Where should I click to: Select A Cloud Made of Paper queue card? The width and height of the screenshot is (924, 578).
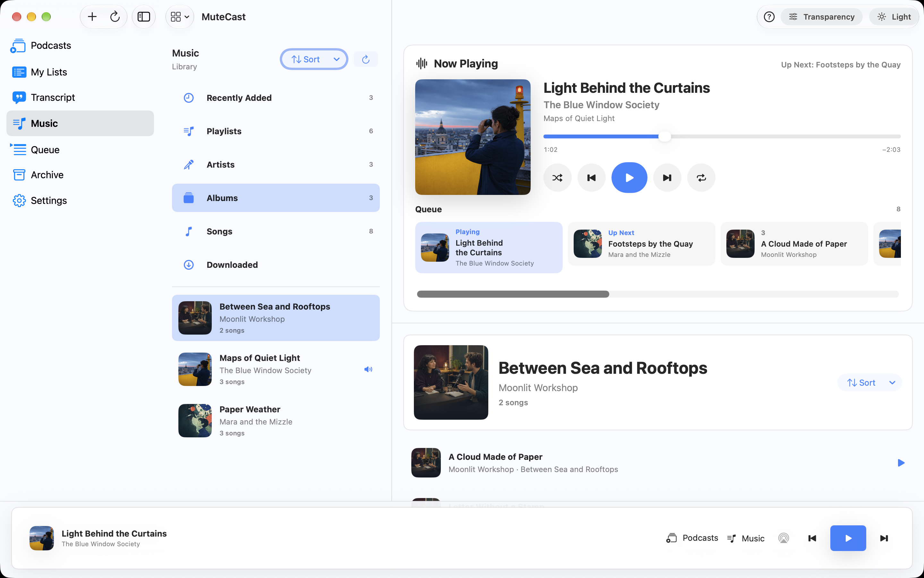coord(794,244)
